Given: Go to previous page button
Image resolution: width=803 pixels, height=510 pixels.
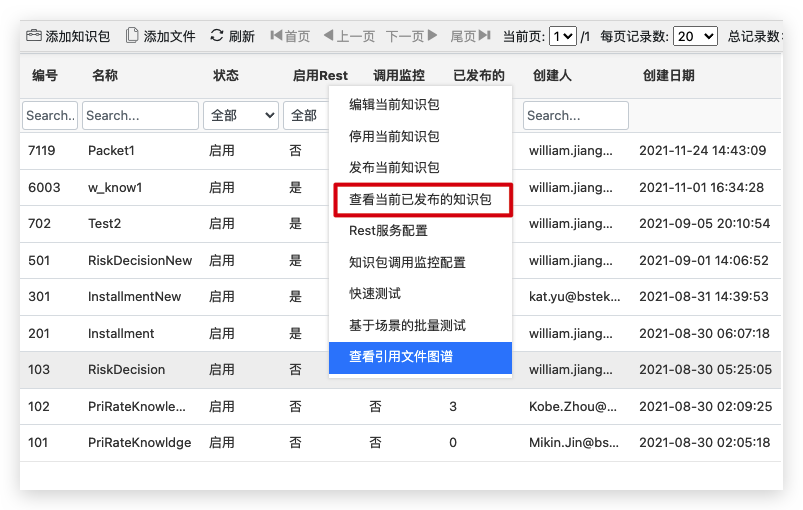Looking at the screenshot, I should pyautogui.click(x=348, y=36).
